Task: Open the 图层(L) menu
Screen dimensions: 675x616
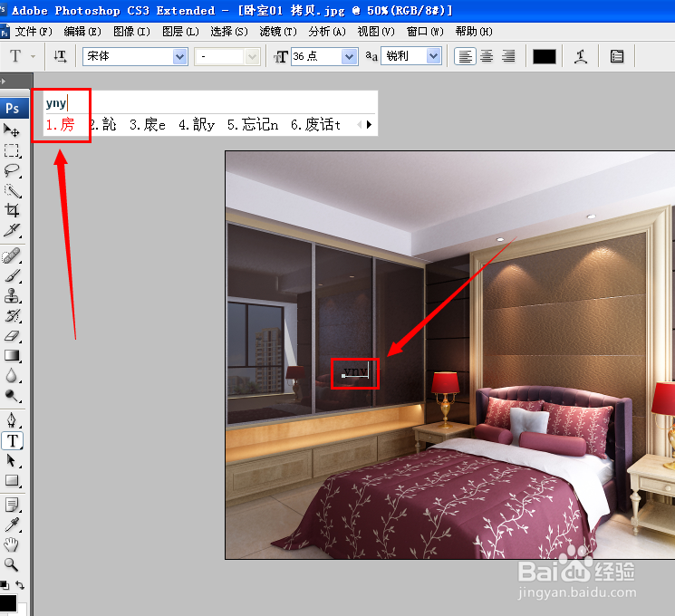Action: (x=180, y=32)
